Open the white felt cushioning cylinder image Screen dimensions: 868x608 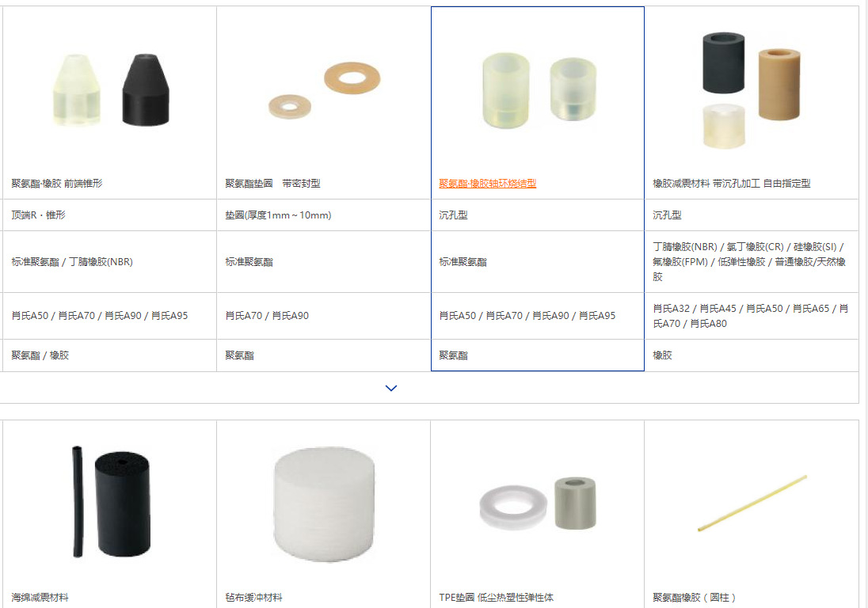click(325, 504)
